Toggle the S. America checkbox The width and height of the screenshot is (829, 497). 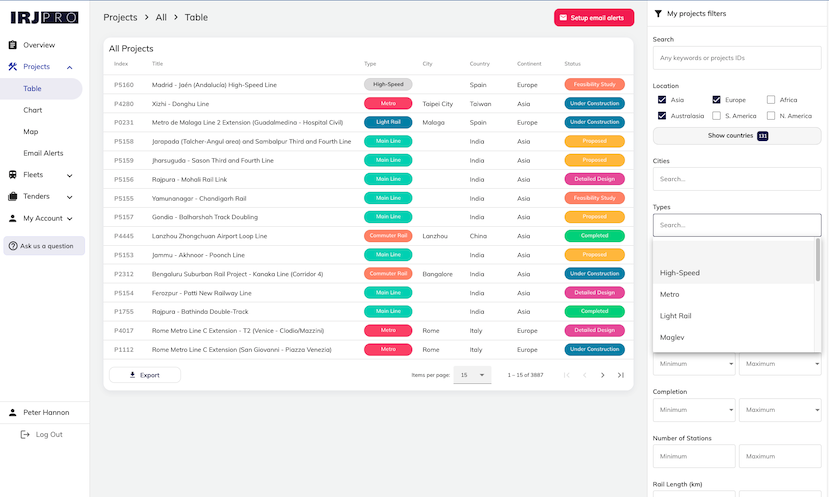(716, 116)
